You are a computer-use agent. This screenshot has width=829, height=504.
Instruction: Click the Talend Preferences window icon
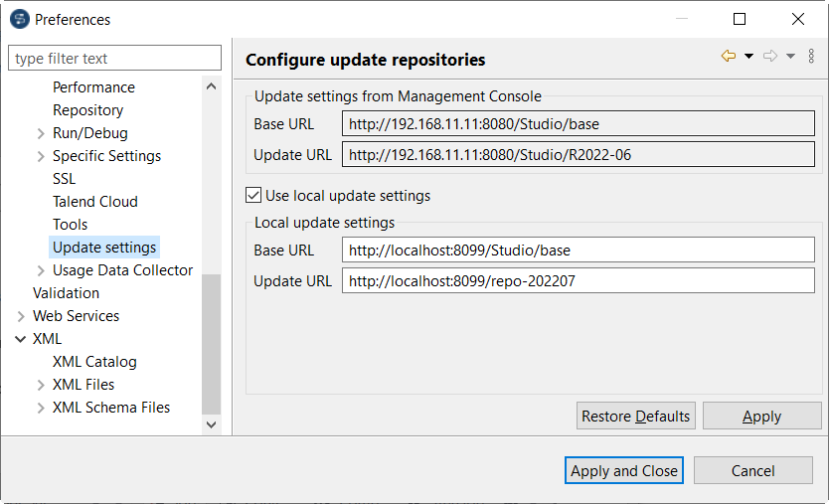(x=19, y=19)
